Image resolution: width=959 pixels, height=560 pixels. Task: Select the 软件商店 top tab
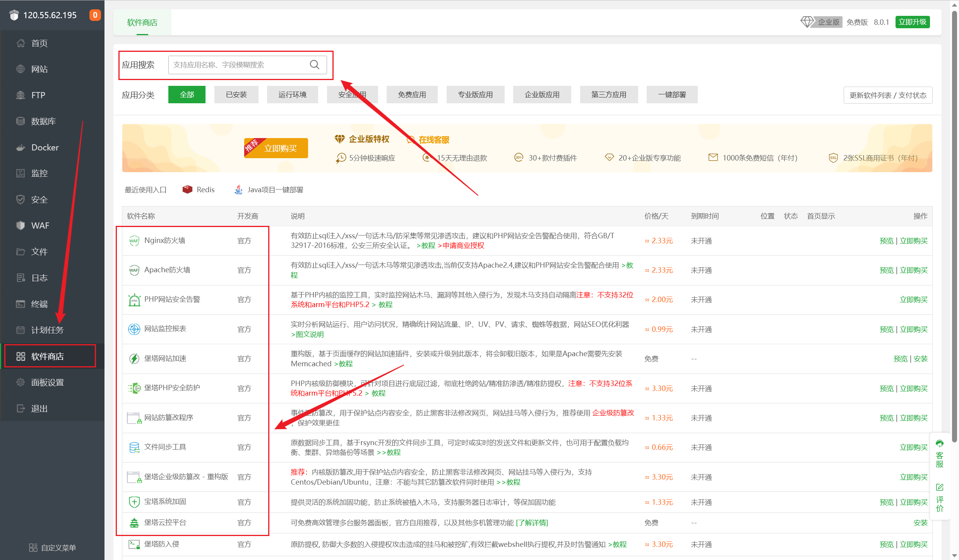point(142,22)
